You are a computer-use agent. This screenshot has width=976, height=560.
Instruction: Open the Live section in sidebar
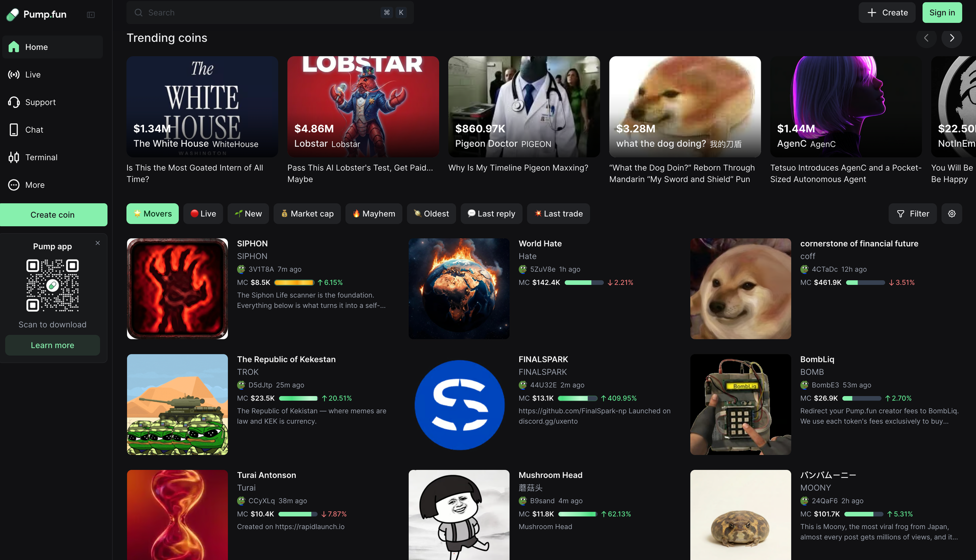[x=33, y=75]
